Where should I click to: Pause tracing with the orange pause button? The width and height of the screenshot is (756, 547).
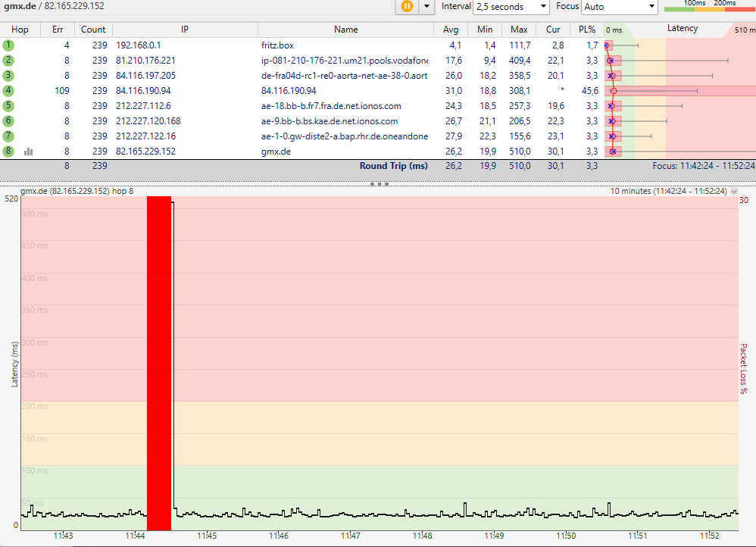click(408, 6)
